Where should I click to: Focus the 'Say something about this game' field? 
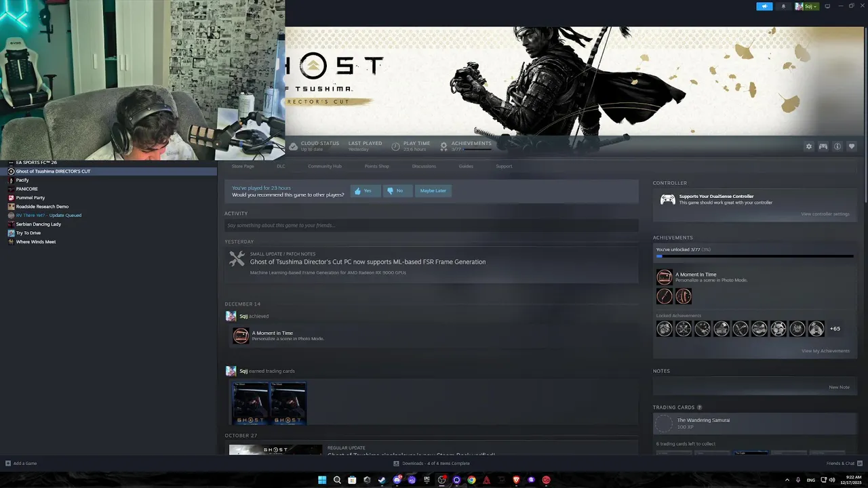[x=431, y=225]
